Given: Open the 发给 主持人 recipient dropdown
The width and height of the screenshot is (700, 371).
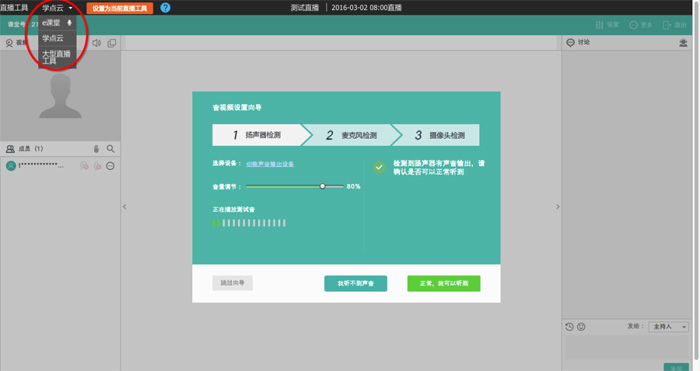Looking at the screenshot, I should [668, 327].
